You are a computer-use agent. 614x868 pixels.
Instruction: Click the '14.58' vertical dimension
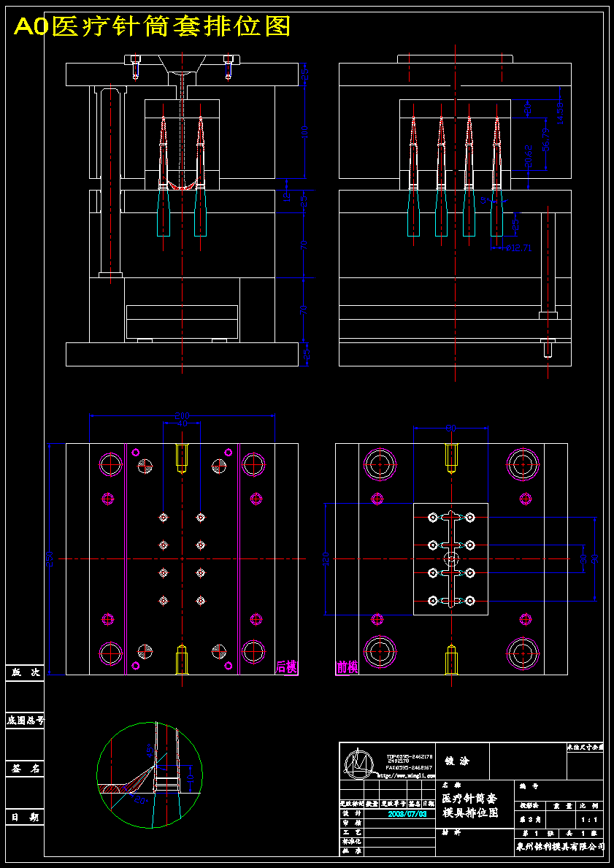(560, 112)
